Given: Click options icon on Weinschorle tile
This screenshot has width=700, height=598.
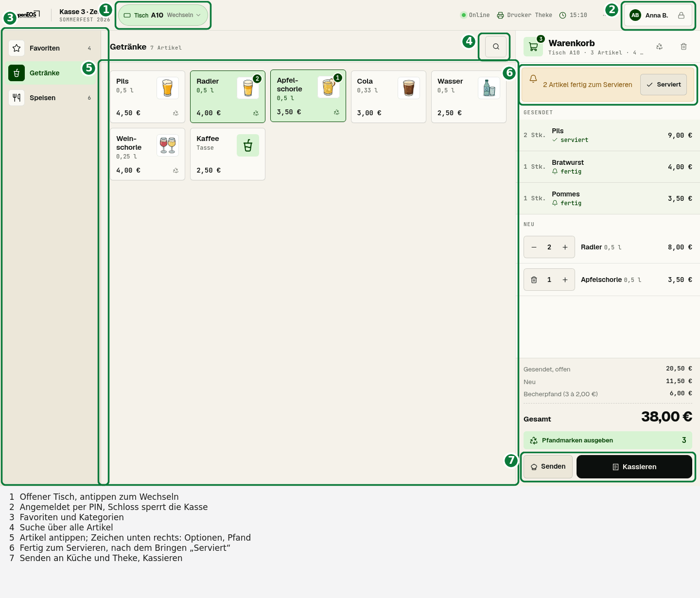Looking at the screenshot, I should 175,171.
